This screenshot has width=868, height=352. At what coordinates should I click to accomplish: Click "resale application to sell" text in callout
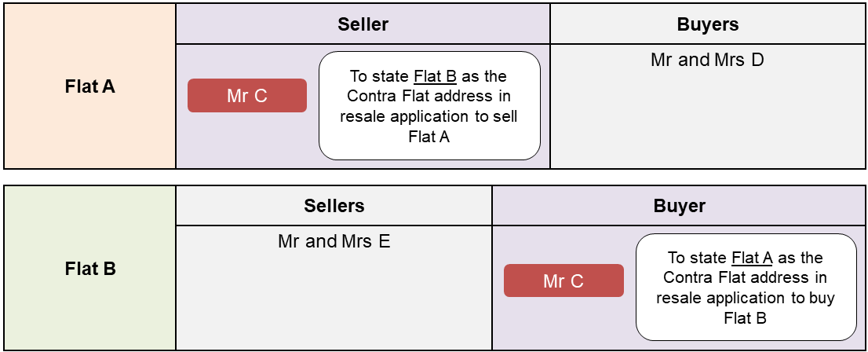(x=429, y=117)
